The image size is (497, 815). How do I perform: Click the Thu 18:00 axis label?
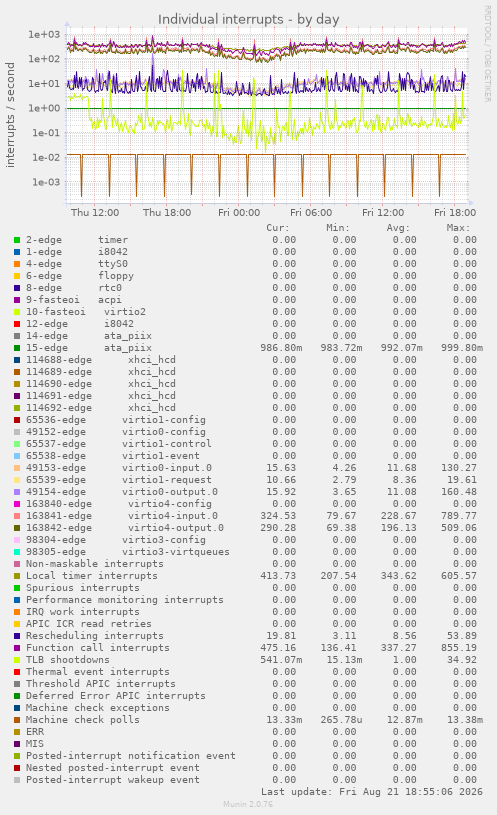167,213
